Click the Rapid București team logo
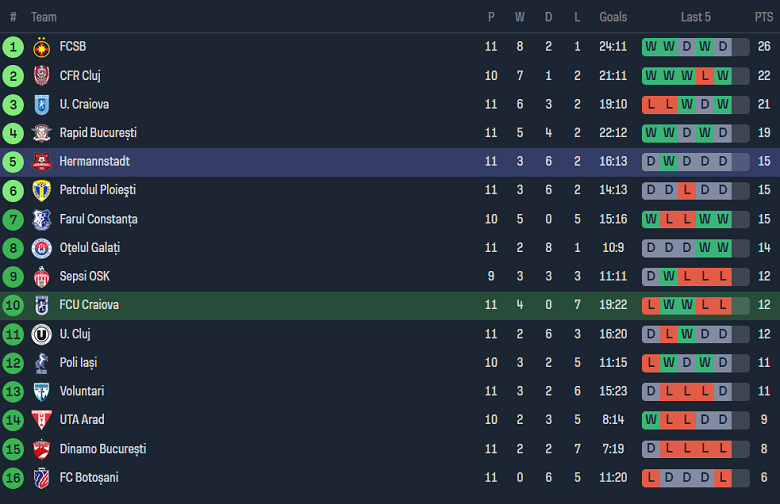 (x=42, y=133)
